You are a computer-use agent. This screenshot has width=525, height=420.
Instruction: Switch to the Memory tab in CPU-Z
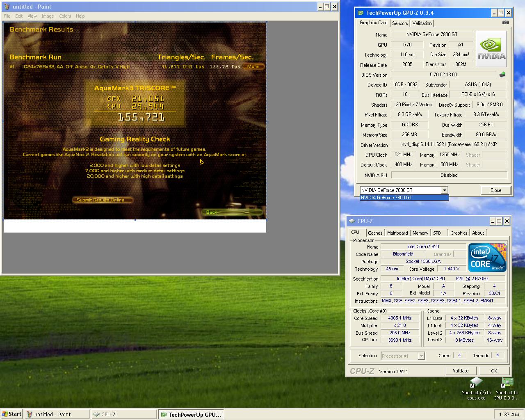pyautogui.click(x=420, y=233)
